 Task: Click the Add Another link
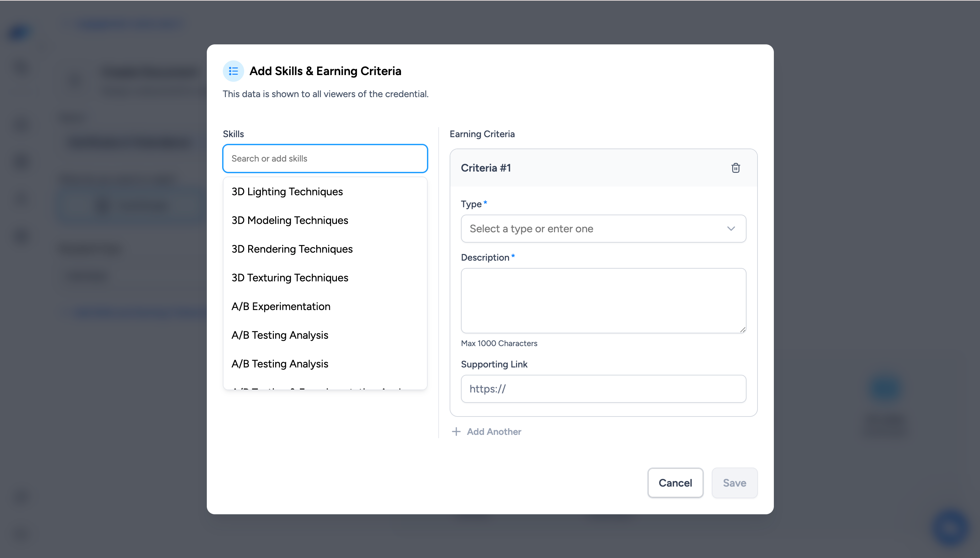(x=494, y=432)
